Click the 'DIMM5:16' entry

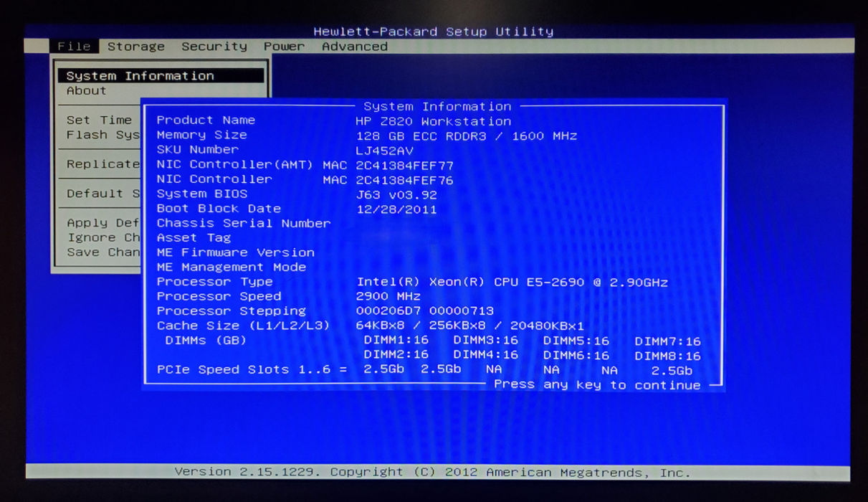[x=576, y=341]
